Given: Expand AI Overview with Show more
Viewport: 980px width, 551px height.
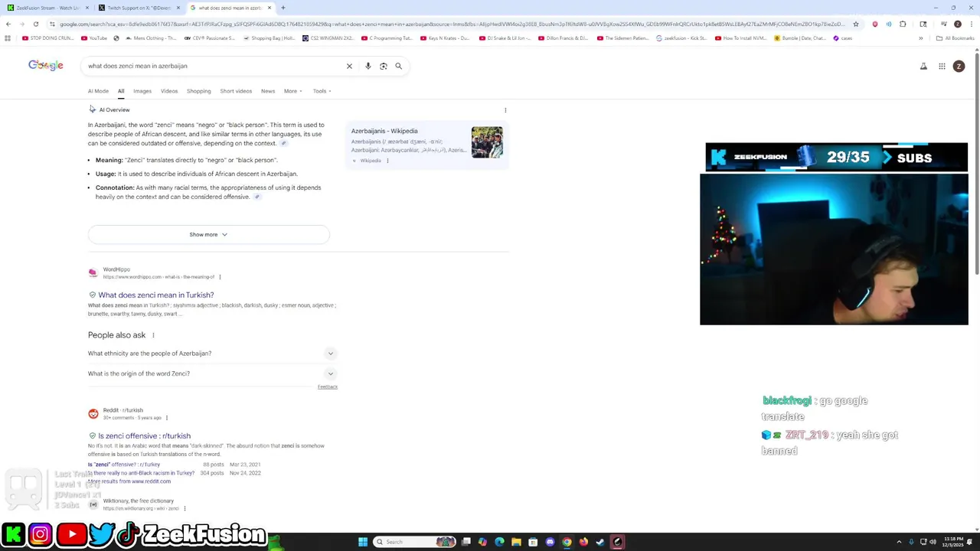Looking at the screenshot, I should [208, 234].
